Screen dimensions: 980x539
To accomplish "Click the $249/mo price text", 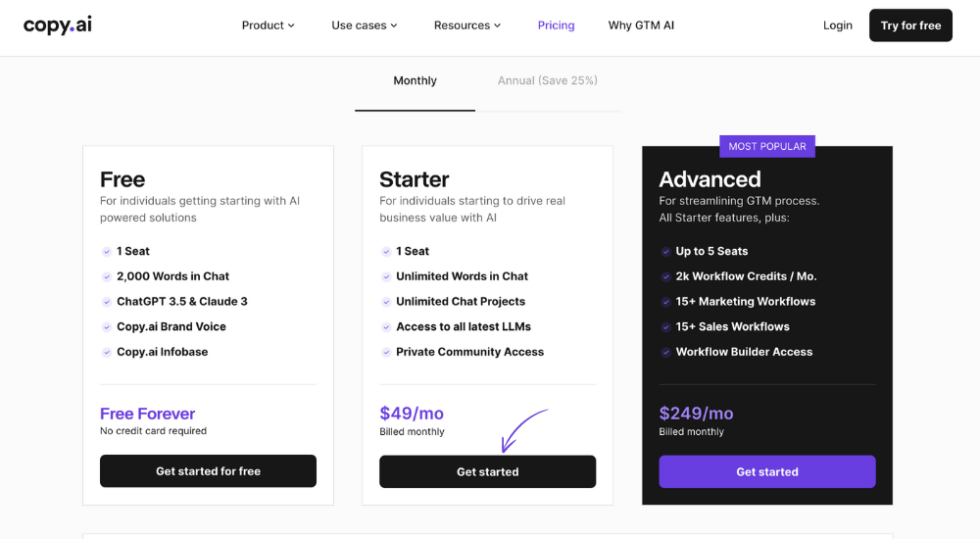I will tap(696, 414).
